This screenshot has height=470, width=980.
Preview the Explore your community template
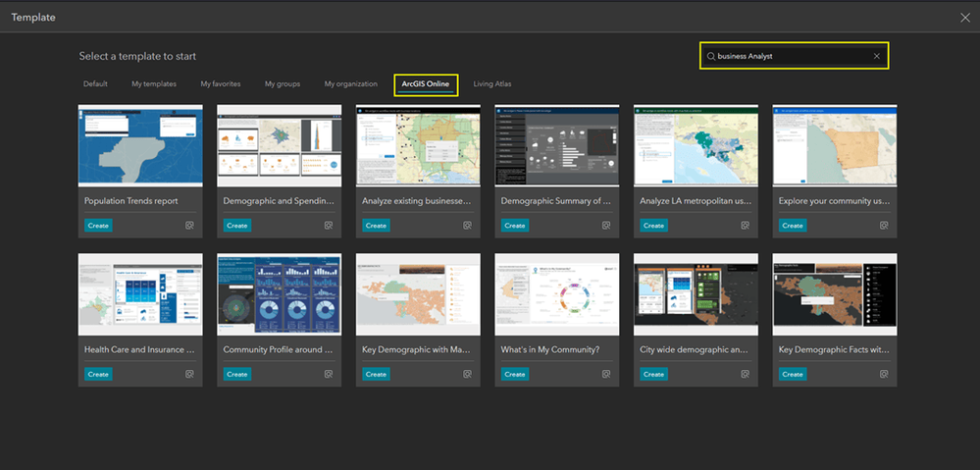click(x=884, y=226)
